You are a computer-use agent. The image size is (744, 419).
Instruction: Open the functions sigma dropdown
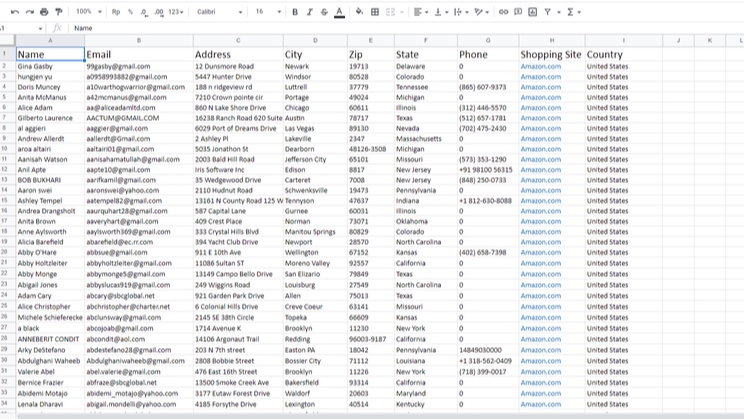pos(574,12)
